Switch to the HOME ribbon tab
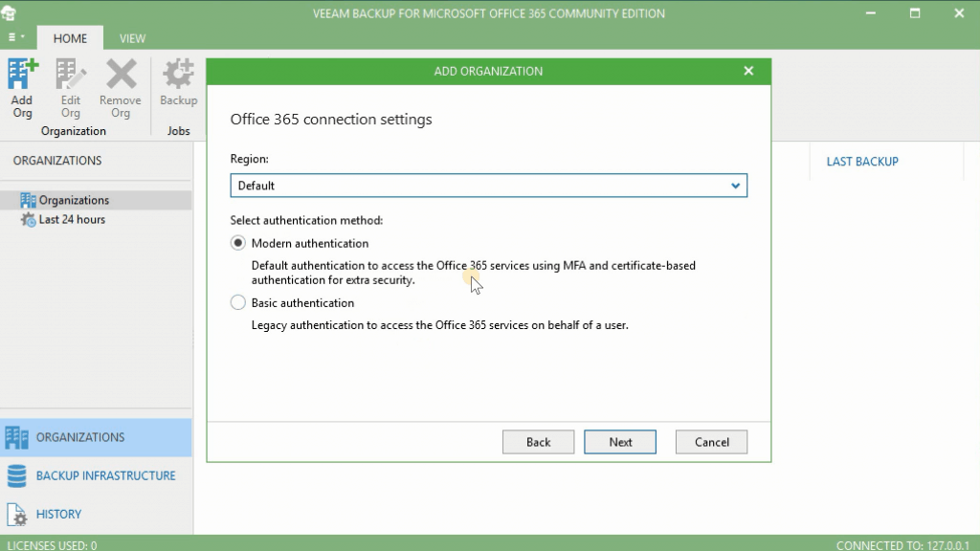The height and width of the screenshot is (551, 980). pos(70,38)
